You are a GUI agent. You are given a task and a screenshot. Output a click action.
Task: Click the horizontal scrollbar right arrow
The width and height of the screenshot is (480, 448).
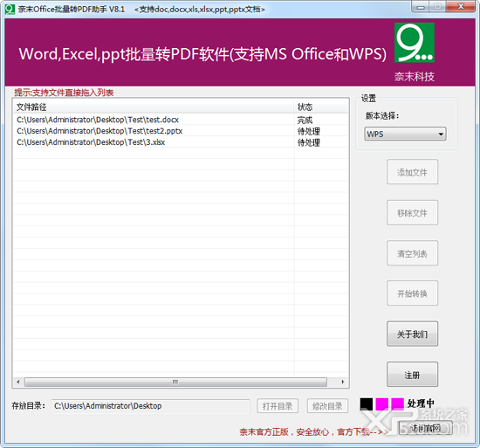point(343,382)
